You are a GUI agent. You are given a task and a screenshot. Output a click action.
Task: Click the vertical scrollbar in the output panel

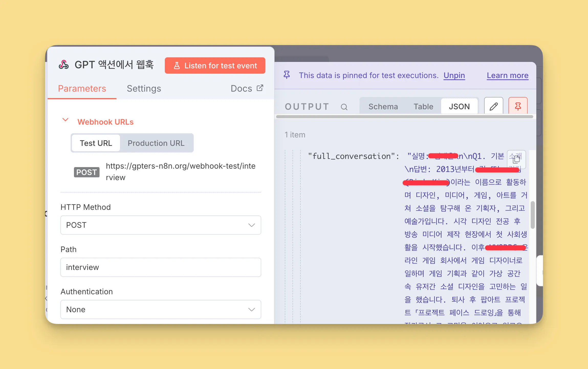(532, 215)
